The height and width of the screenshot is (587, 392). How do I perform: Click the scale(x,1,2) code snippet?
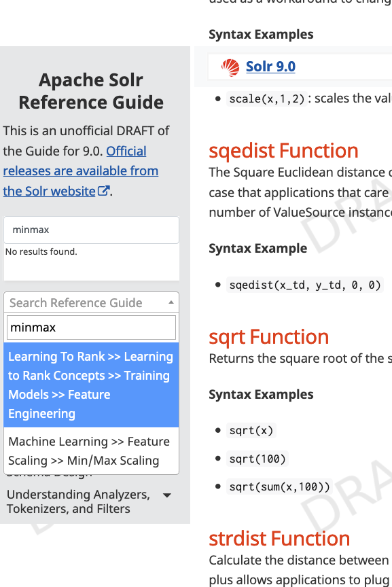coord(267,99)
